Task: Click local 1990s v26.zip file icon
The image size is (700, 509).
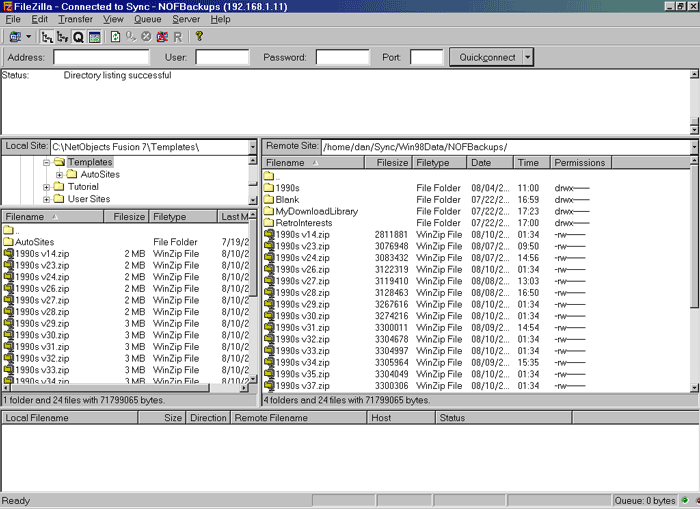Action: tap(8, 288)
